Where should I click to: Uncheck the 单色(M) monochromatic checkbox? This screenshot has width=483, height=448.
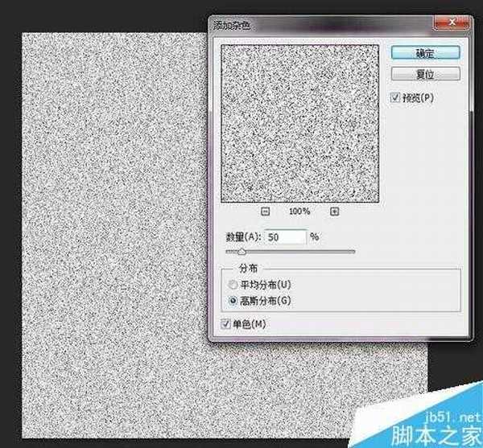[225, 323]
